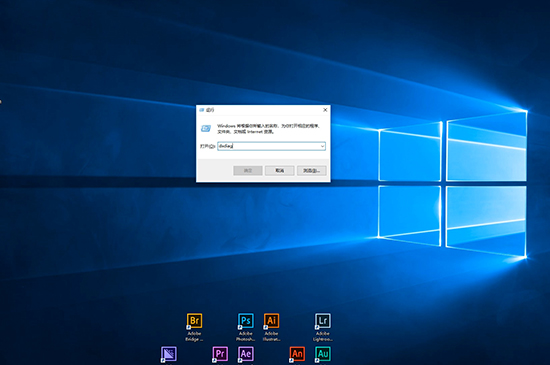Viewport: 550px width, 365px height.
Task: Select the Adobe Photoshop Ps shortcut icon
Action: 246,321
